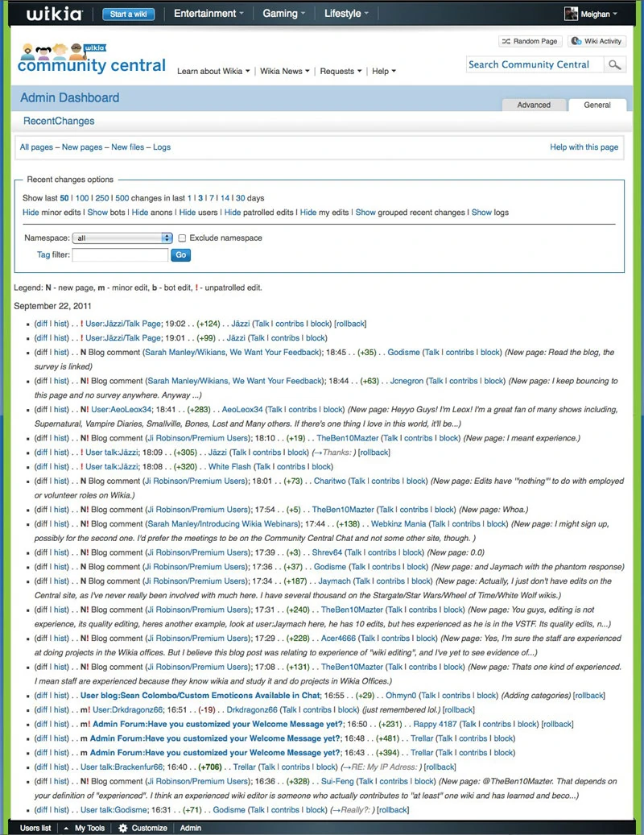Viewport: 644px width, 835px height.
Task: Show logs in recent changes
Action: point(481,213)
